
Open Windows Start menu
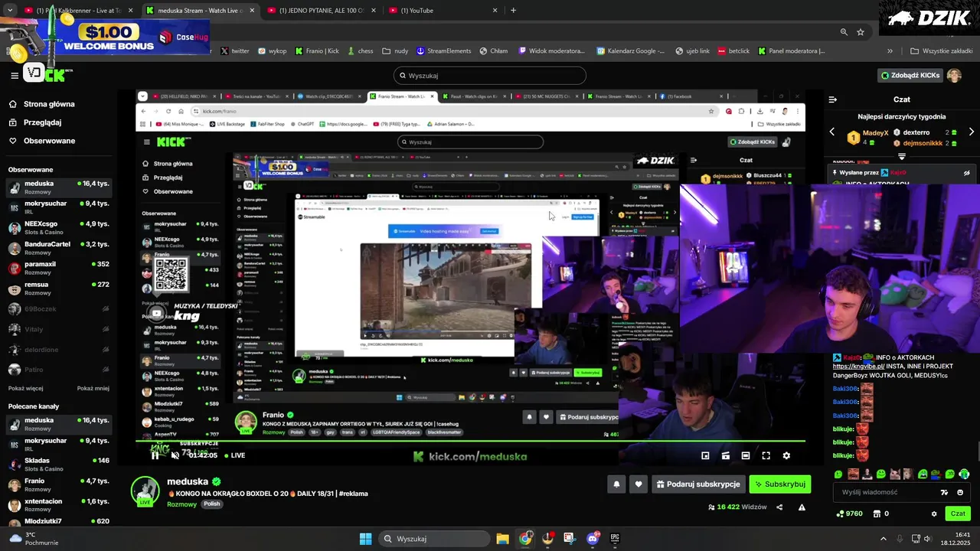pyautogui.click(x=365, y=539)
